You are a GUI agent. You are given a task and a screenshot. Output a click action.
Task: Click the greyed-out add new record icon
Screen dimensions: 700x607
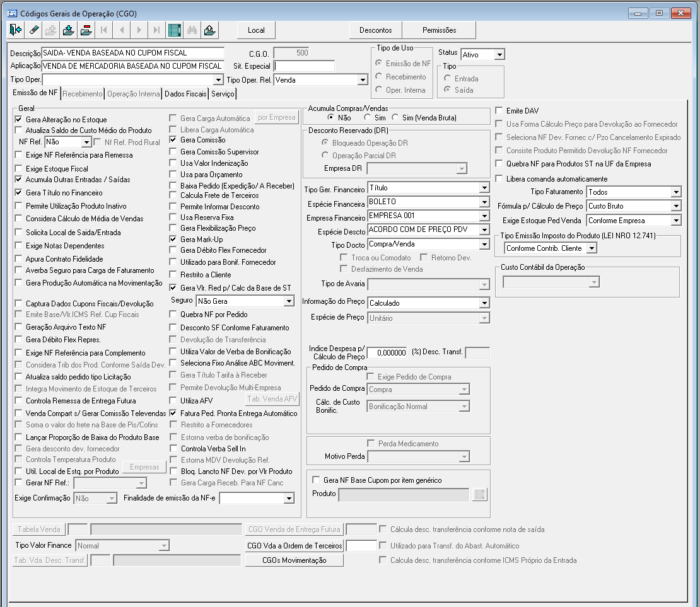51,30
